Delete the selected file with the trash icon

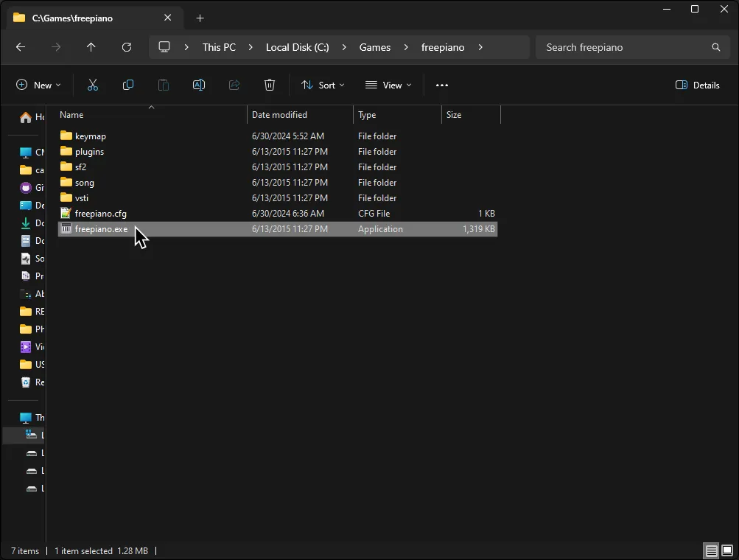(270, 85)
